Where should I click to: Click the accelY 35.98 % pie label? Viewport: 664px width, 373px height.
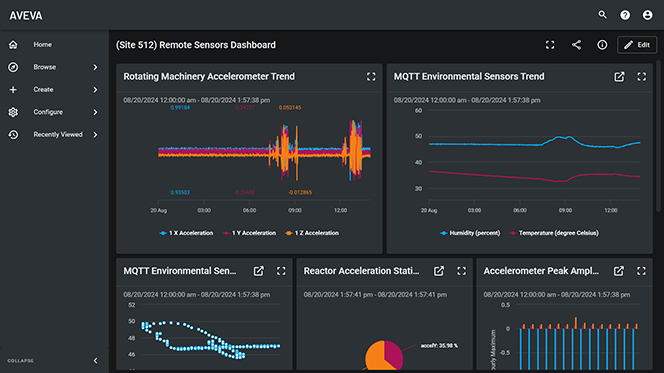(x=439, y=345)
